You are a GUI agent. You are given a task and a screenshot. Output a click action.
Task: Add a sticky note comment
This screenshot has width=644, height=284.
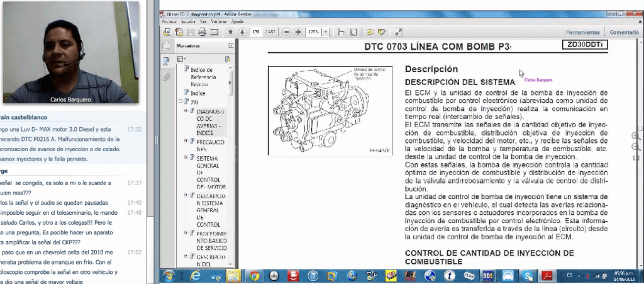370,31
